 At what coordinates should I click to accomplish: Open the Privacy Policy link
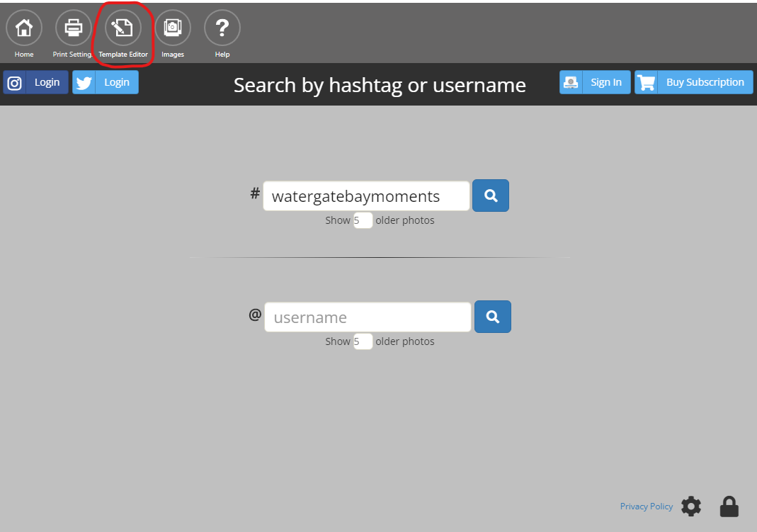[647, 506]
